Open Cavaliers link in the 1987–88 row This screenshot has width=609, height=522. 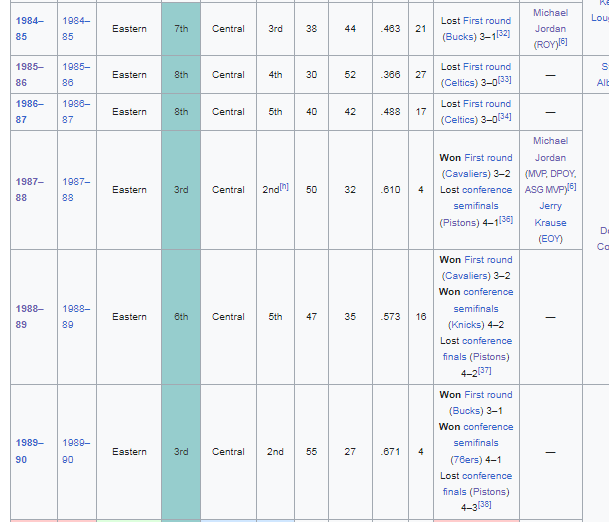(x=466, y=174)
